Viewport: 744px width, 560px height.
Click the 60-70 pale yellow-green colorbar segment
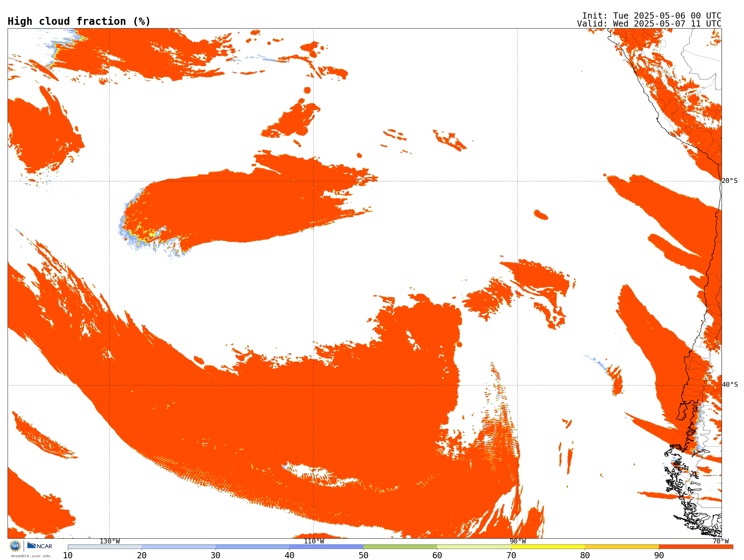[474, 547]
